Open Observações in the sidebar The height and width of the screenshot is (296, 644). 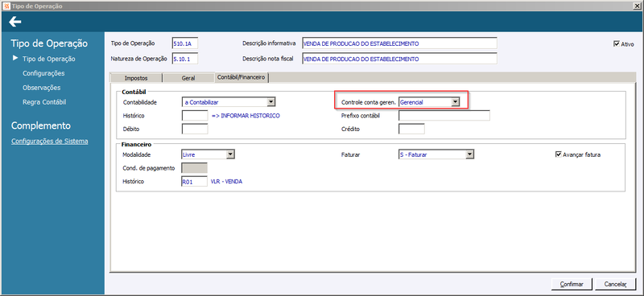[x=42, y=88]
